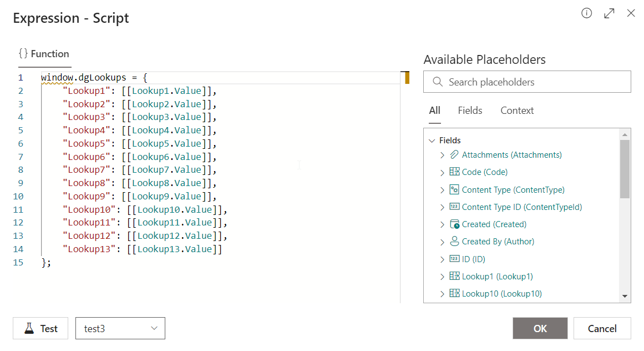Select the Function tab
Screen dimensions: 644x351
pos(44,54)
